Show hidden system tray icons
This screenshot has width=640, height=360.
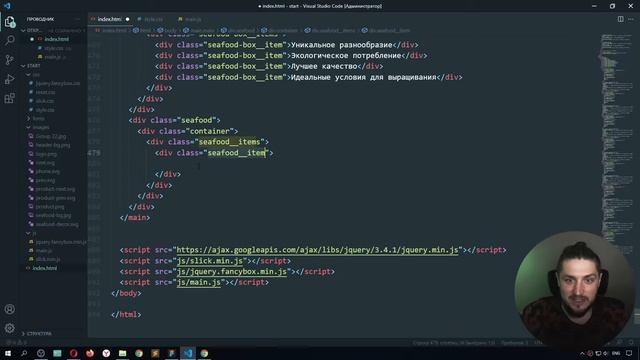(x=582, y=353)
